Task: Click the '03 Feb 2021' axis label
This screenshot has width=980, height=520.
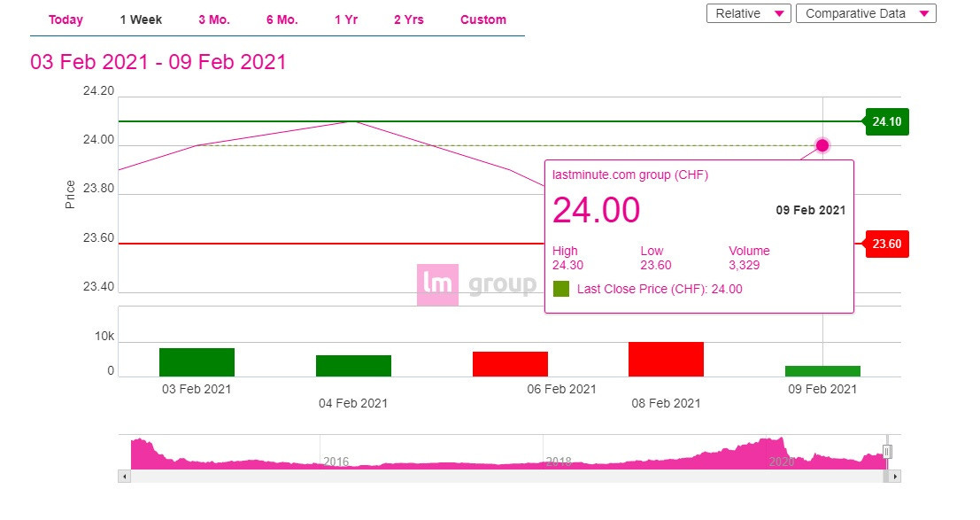Action: 197,389
